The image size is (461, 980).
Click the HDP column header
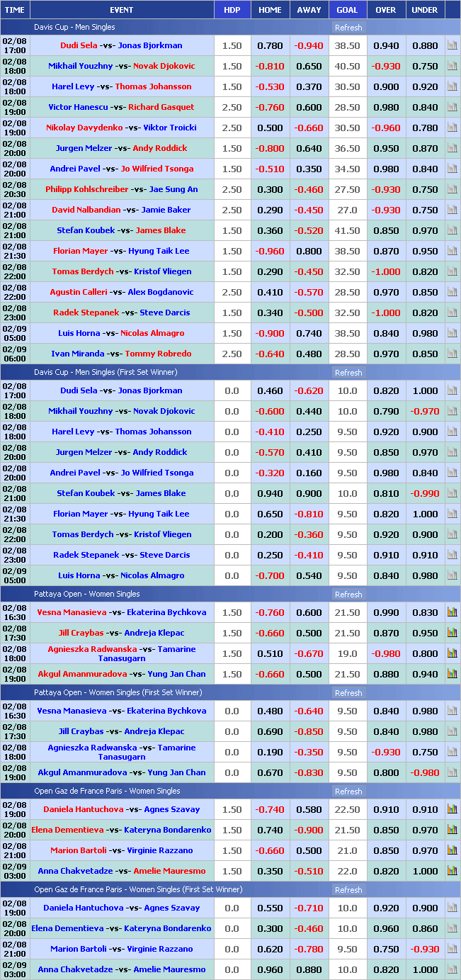[x=232, y=10]
